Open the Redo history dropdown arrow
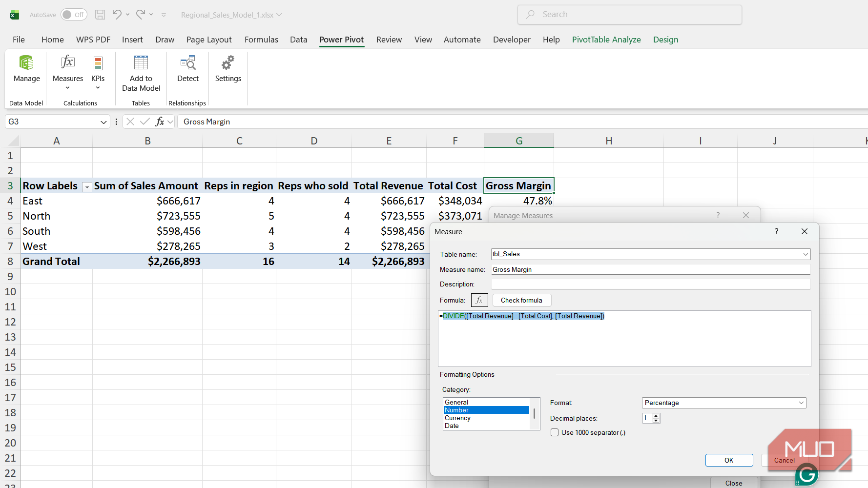Screen dimensions: 868x488 (151, 15)
